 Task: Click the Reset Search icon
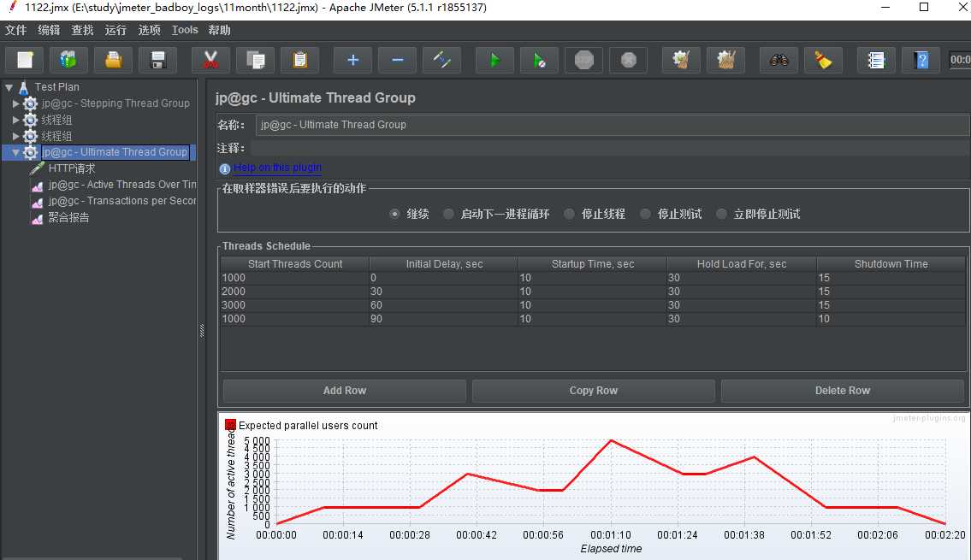coord(823,60)
